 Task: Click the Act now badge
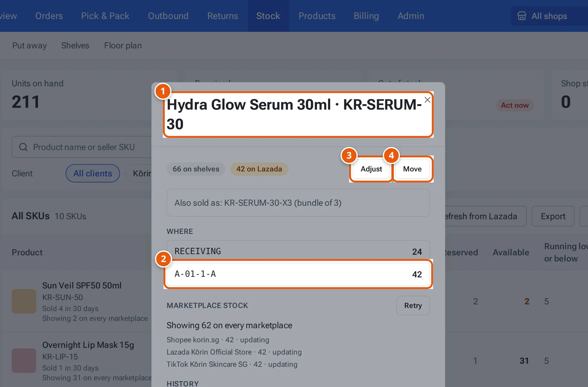click(x=515, y=105)
